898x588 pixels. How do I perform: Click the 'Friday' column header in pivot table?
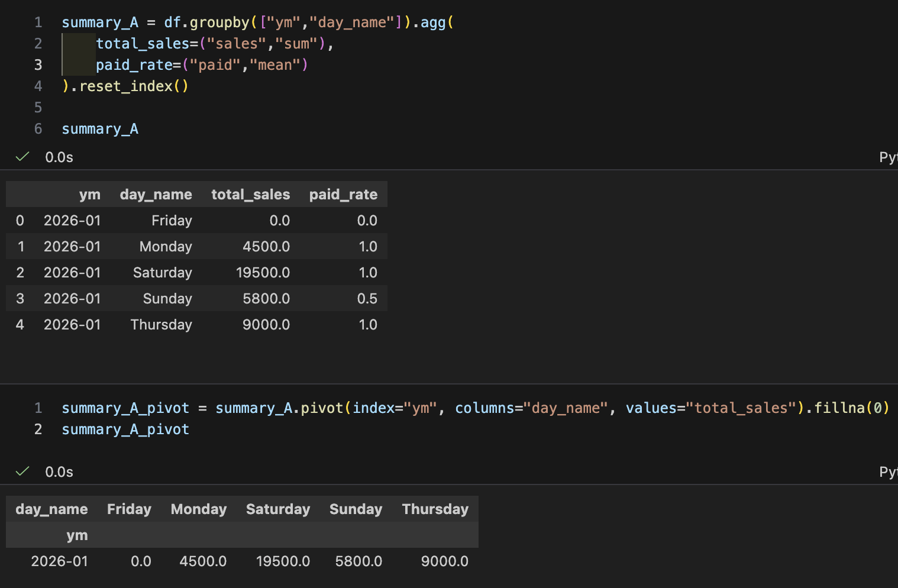pyautogui.click(x=129, y=509)
